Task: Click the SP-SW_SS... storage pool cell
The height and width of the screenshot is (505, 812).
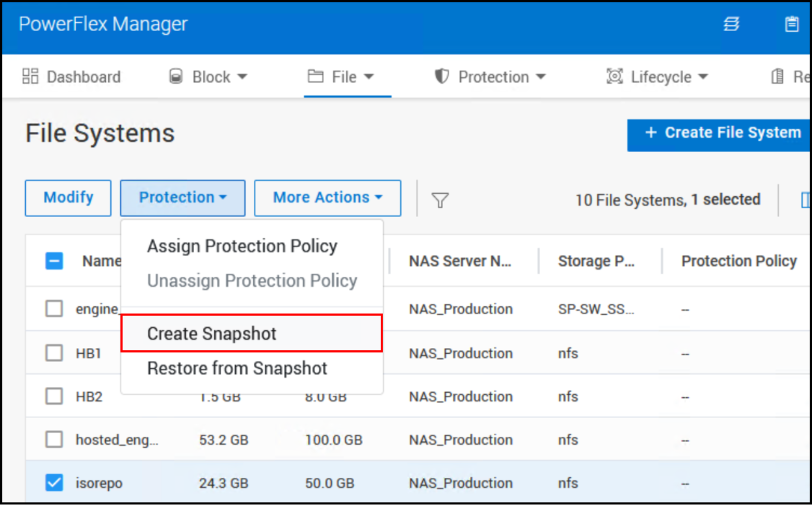Action: (596, 309)
